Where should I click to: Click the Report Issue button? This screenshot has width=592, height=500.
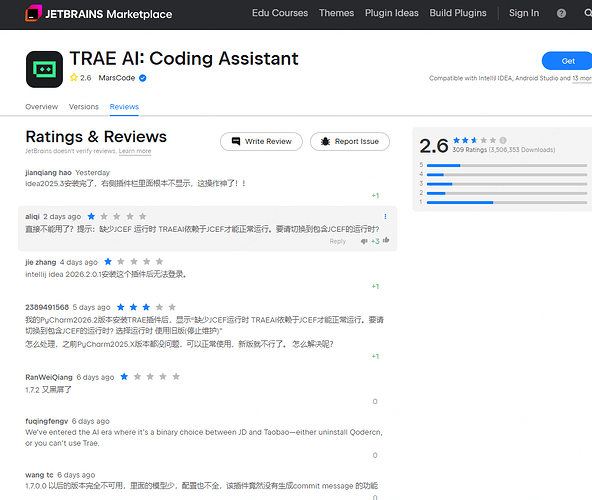[350, 141]
